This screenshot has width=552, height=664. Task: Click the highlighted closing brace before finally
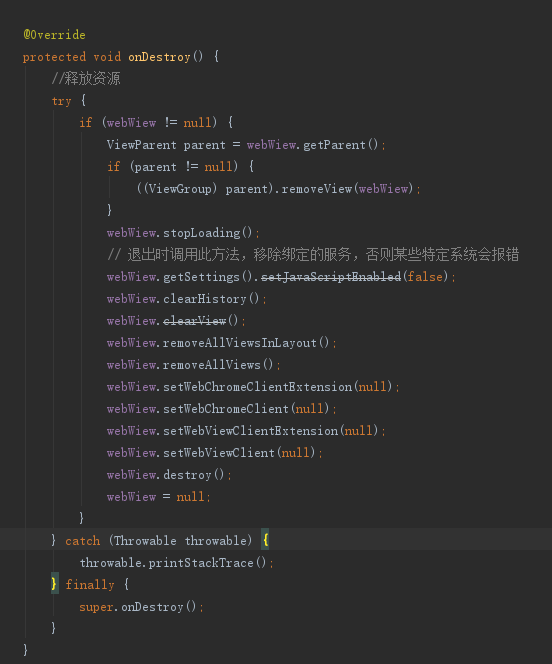click(x=54, y=584)
